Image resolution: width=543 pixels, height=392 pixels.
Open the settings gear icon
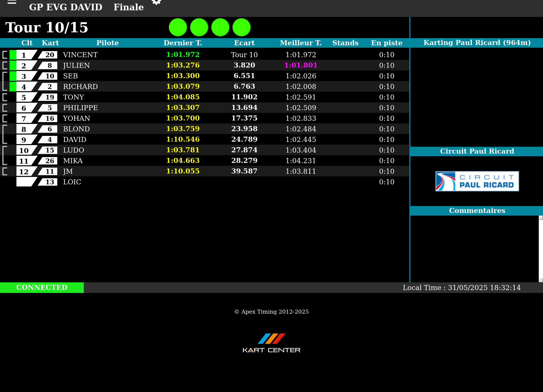click(156, 2)
